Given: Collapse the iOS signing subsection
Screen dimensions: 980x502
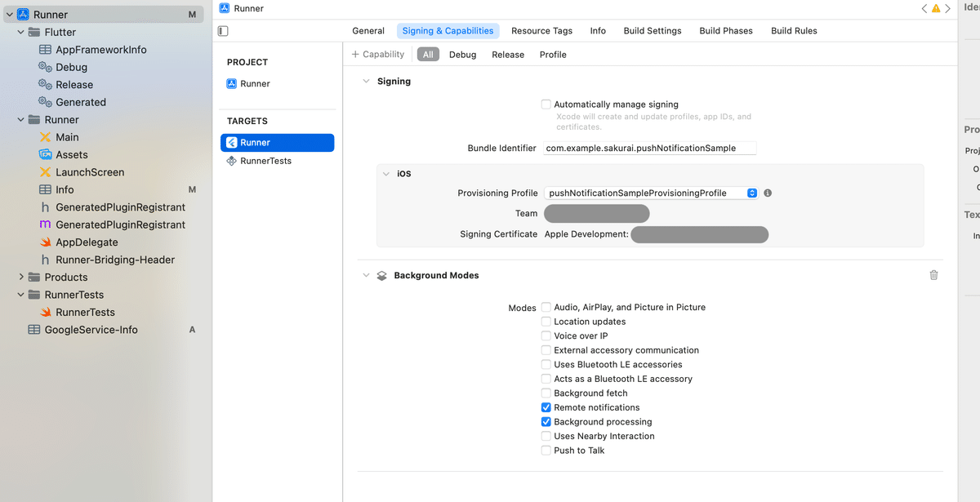Looking at the screenshot, I should [x=386, y=174].
